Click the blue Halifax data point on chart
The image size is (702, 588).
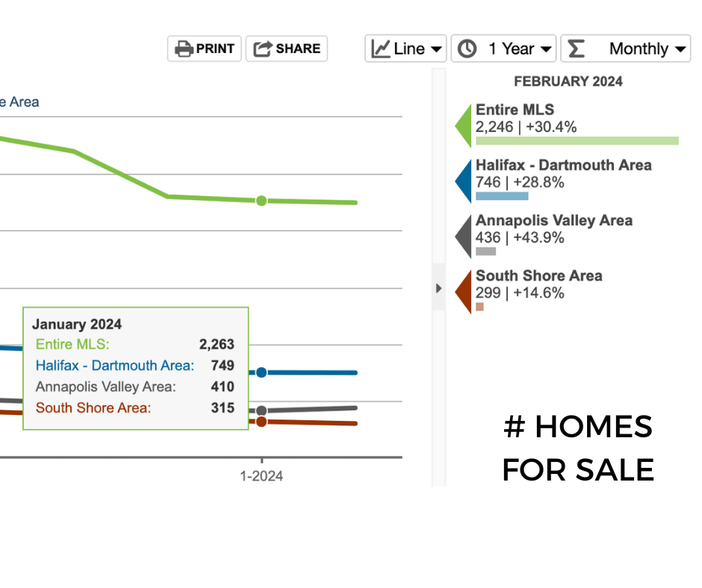click(x=261, y=372)
